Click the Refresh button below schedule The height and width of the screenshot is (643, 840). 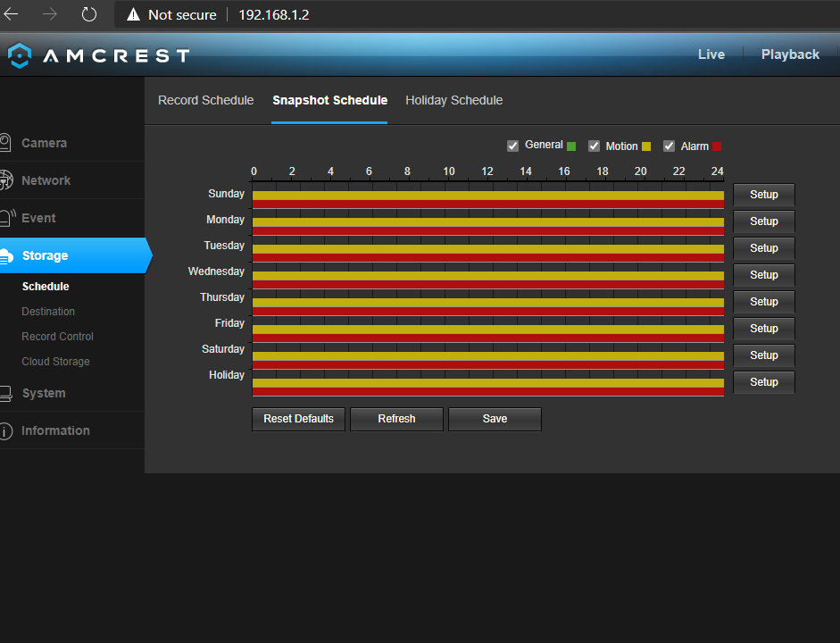tap(396, 419)
